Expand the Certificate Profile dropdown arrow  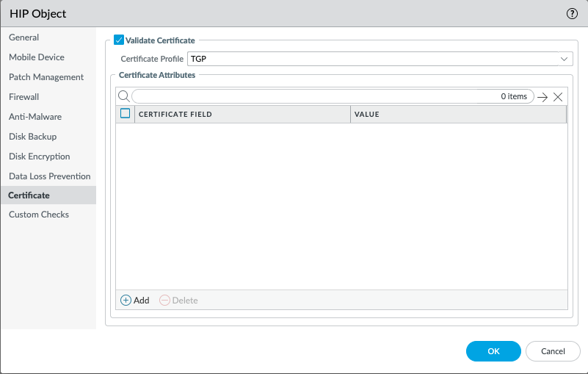tap(564, 59)
